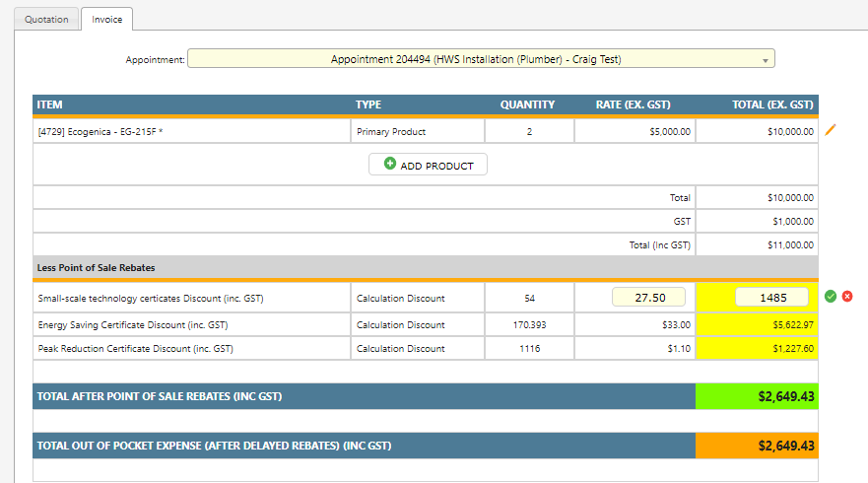Image resolution: width=868 pixels, height=483 pixels.
Task: Click the Primary Product type cell
Action: 391,131
